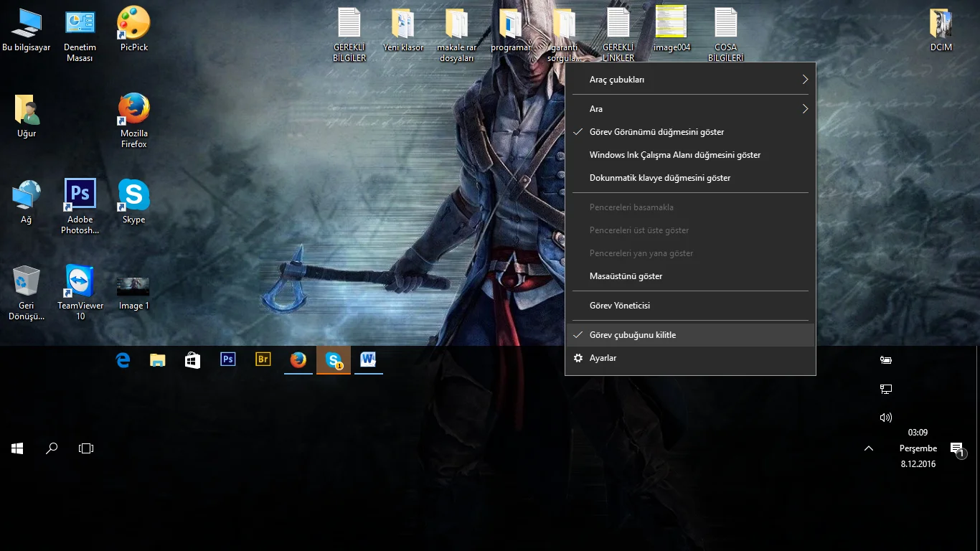Select the PicPick desktop icon
Image resolution: width=980 pixels, height=551 pixels.
(x=134, y=24)
